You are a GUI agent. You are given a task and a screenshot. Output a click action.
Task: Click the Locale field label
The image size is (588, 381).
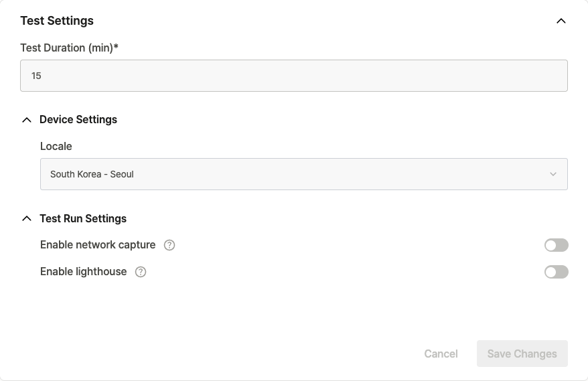tap(56, 146)
